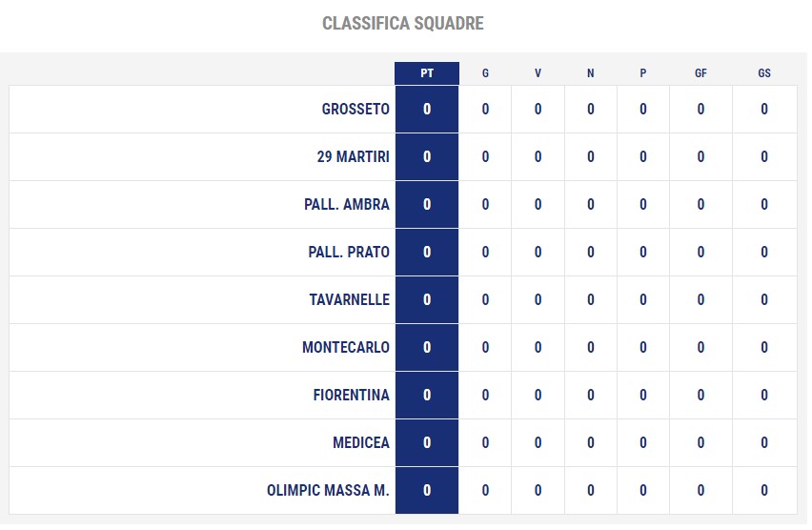Open the TAVARNELLE team entry

(x=349, y=300)
